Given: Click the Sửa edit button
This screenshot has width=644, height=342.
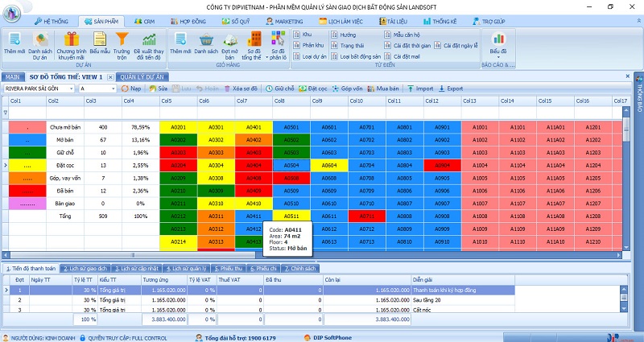Looking at the screenshot, I should (x=158, y=89).
